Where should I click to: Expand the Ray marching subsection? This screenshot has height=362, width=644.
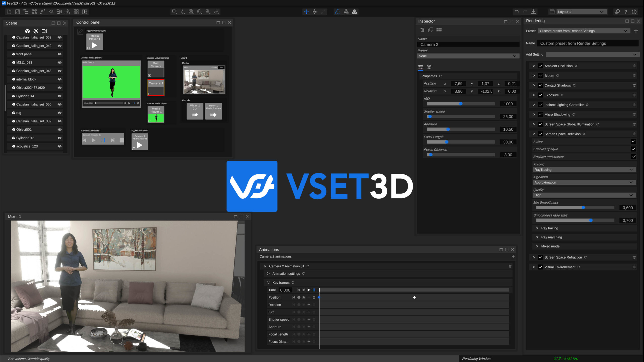click(x=537, y=237)
